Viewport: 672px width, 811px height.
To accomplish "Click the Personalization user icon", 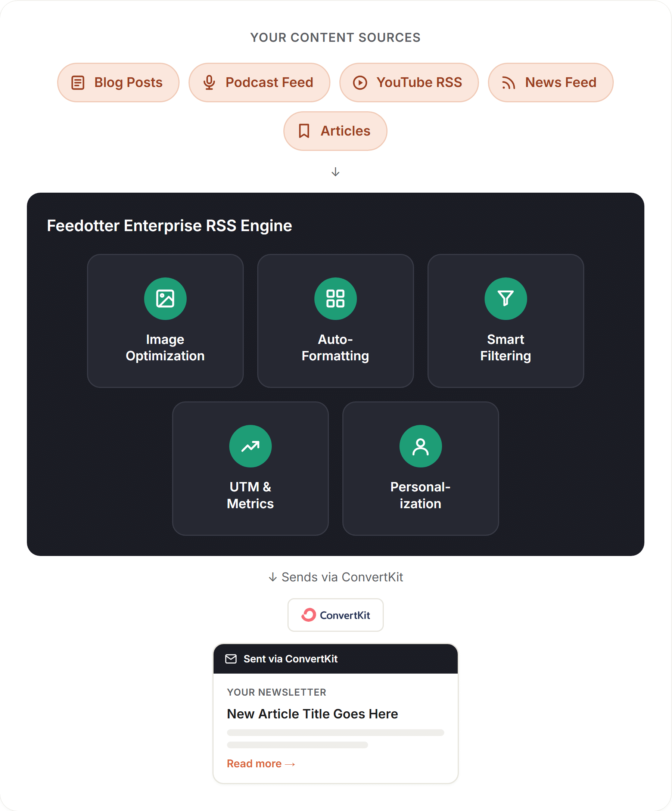I will point(421,446).
